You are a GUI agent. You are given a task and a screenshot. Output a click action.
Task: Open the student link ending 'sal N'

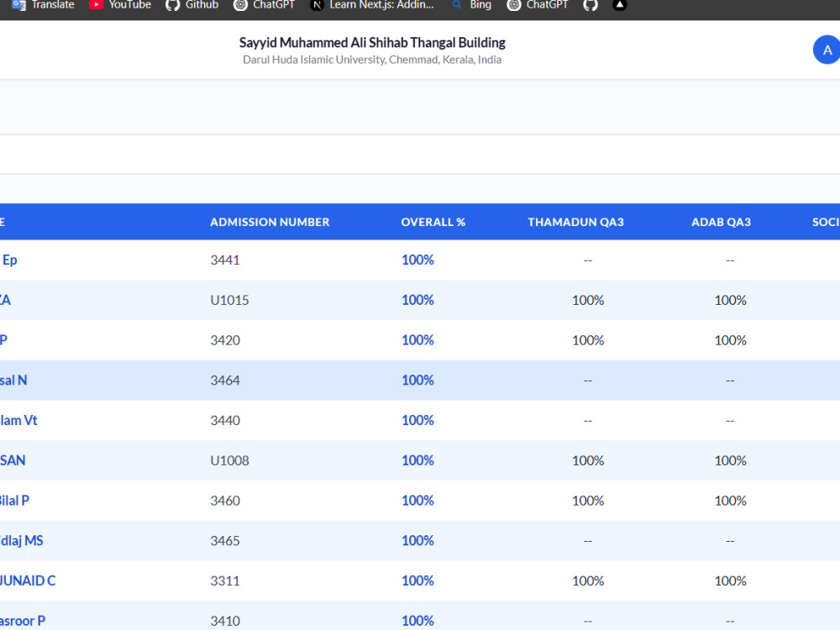click(x=13, y=381)
